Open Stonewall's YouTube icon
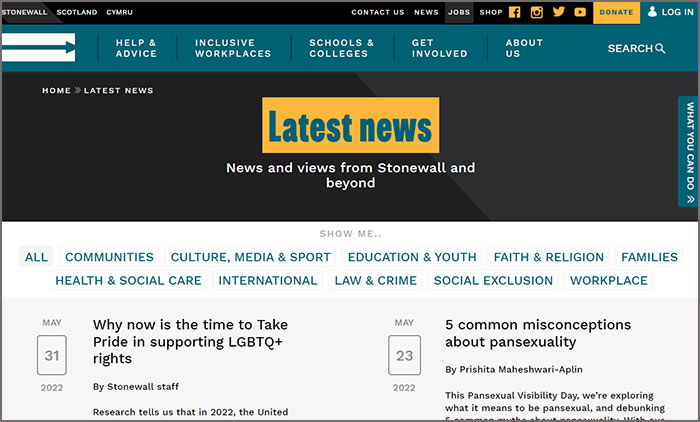The height and width of the screenshot is (422, 700). click(580, 12)
